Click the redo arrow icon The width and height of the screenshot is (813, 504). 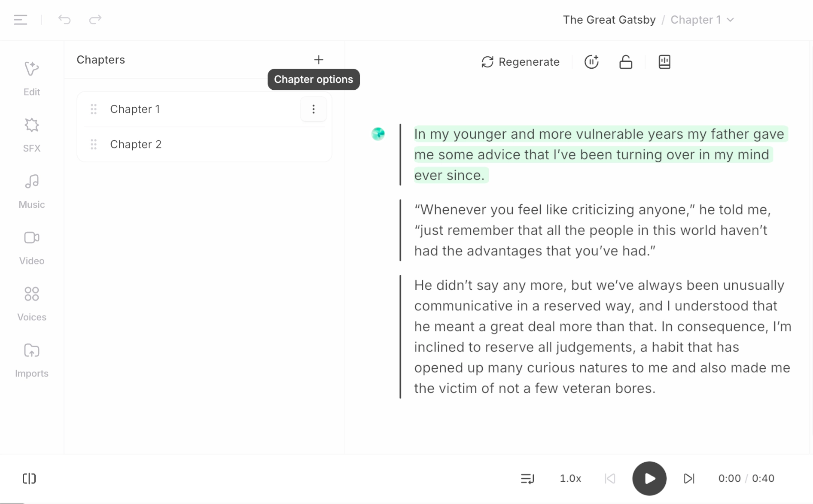point(95,19)
